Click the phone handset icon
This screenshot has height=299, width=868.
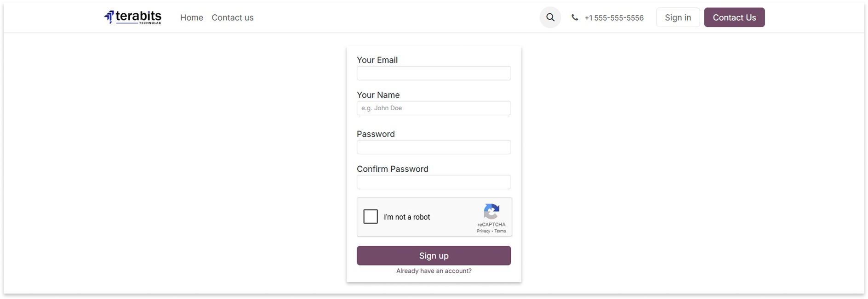[575, 17]
